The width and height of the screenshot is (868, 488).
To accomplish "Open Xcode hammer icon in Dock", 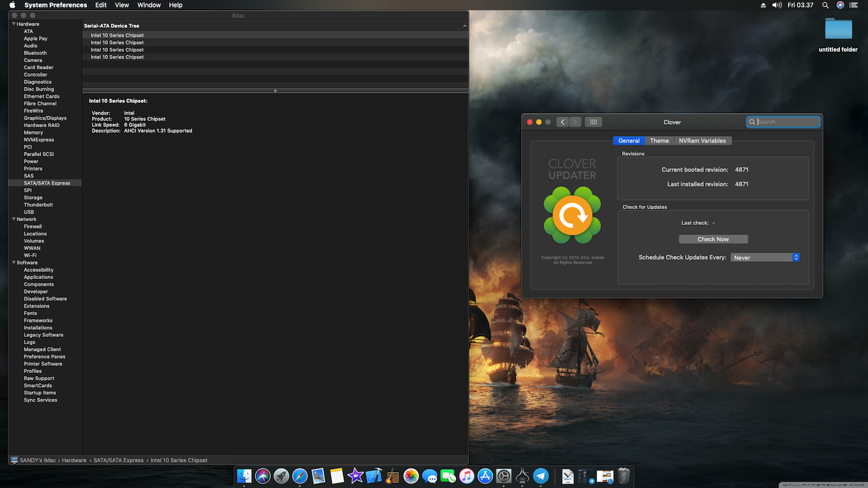I will [374, 475].
